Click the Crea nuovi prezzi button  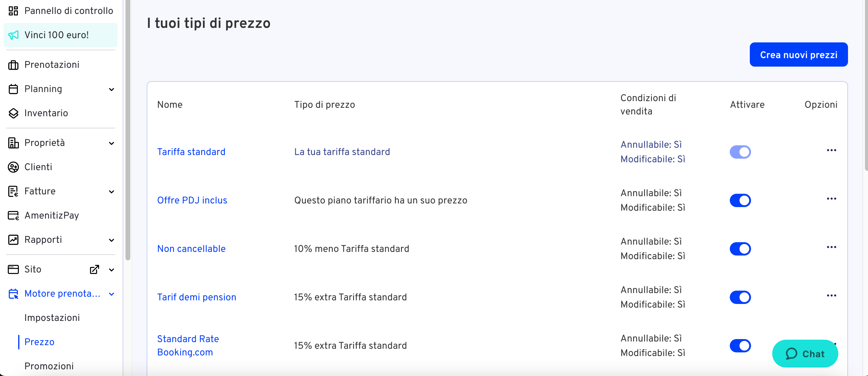(798, 54)
